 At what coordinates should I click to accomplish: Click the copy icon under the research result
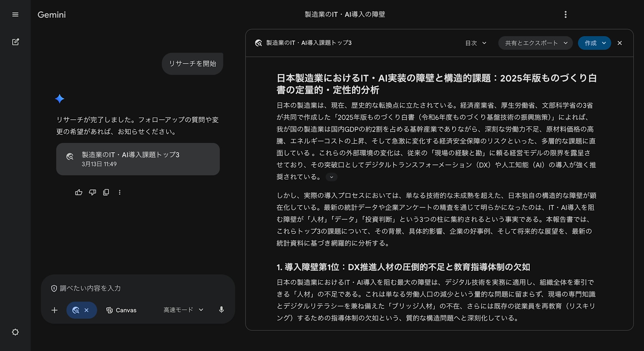click(x=106, y=192)
